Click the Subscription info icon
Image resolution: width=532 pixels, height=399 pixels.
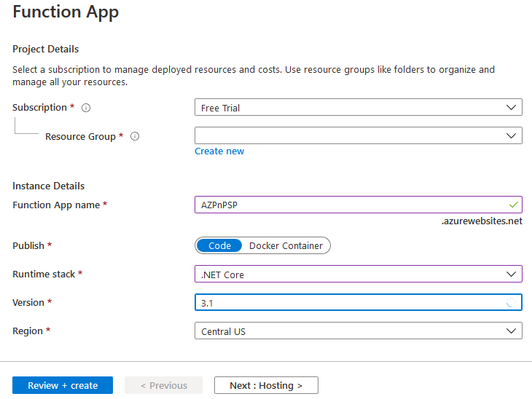point(86,108)
